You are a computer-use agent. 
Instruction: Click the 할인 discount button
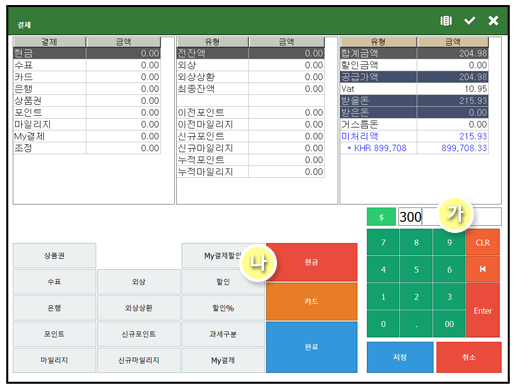point(223,282)
